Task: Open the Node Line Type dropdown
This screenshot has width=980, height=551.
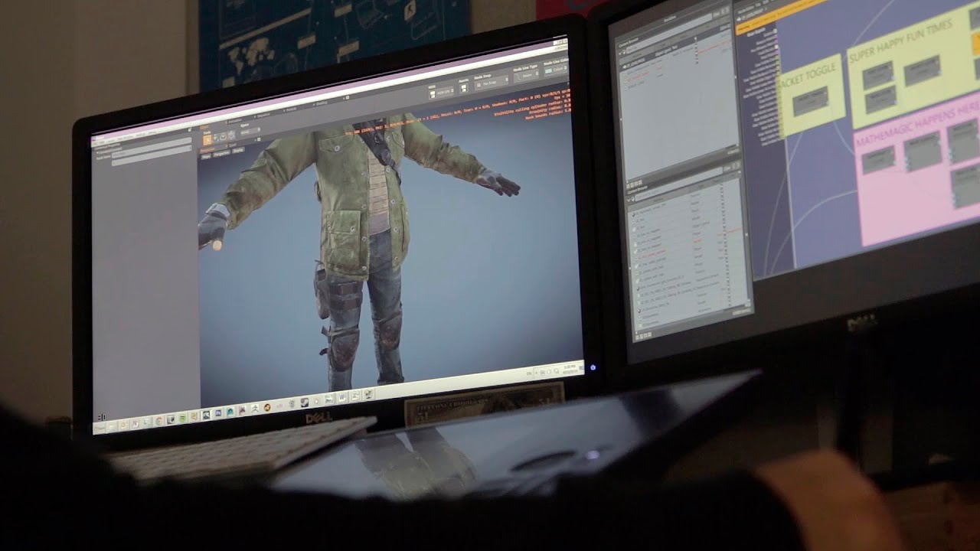Action: point(526,74)
